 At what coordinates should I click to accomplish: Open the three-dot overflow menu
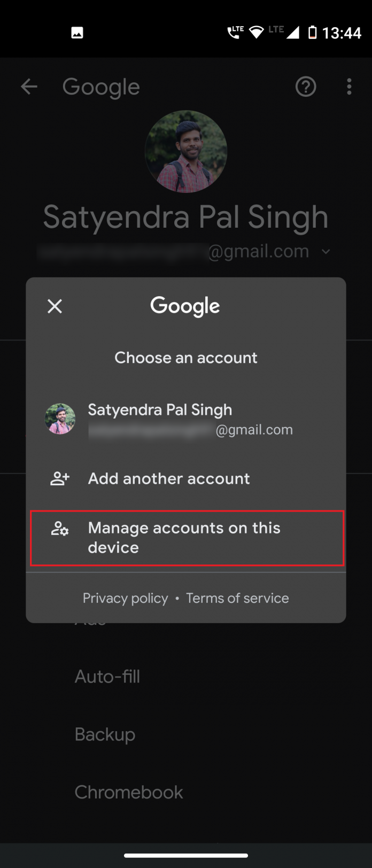348,87
